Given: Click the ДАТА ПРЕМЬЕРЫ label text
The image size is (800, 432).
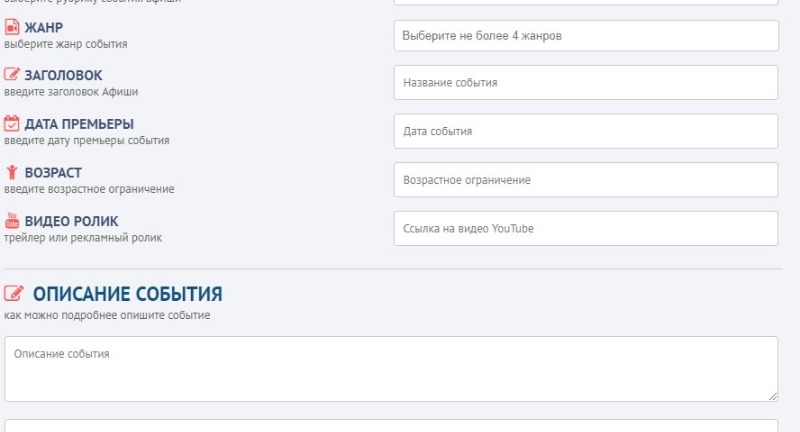Looking at the screenshot, I should (x=79, y=124).
